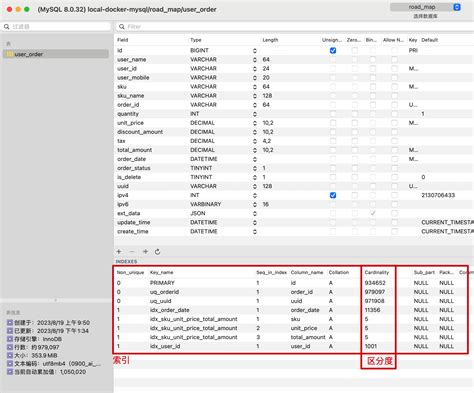Uncheck Unsigned for the ipv4 field

pyautogui.click(x=333, y=195)
